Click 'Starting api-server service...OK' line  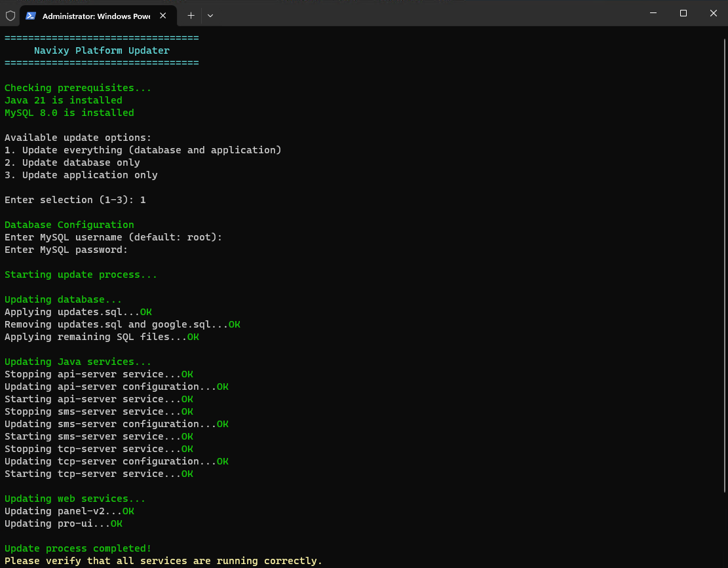tap(99, 399)
